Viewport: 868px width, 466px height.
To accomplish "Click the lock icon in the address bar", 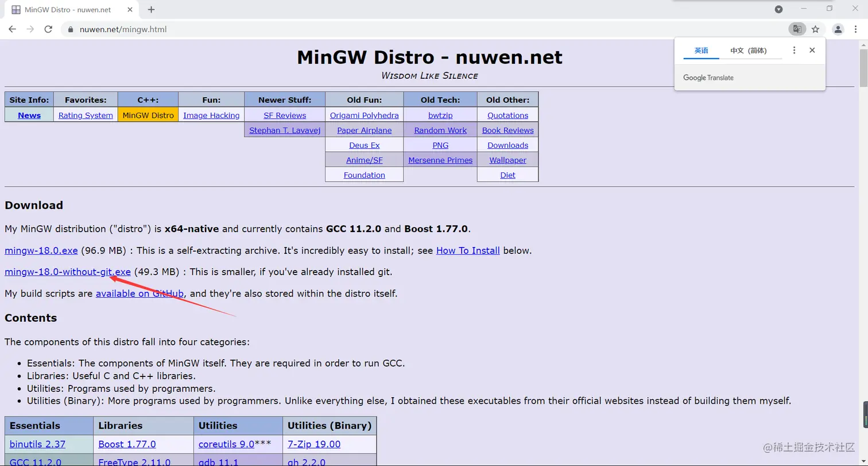I will point(71,29).
